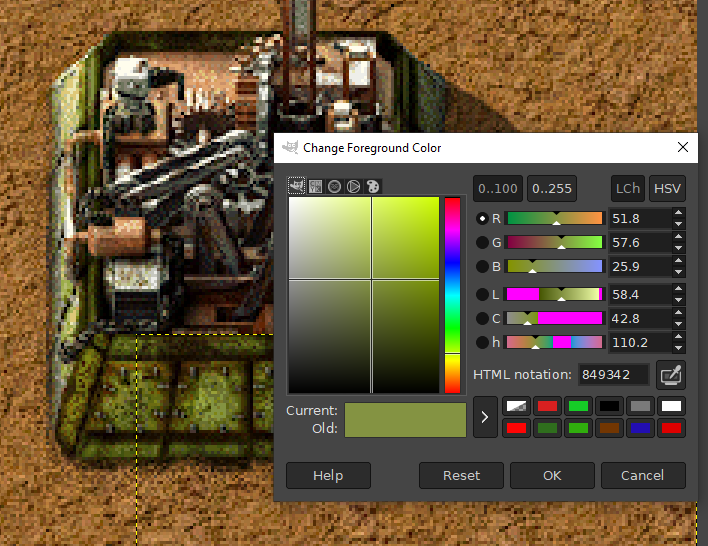Select the G channel radio button

pyautogui.click(x=482, y=243)
